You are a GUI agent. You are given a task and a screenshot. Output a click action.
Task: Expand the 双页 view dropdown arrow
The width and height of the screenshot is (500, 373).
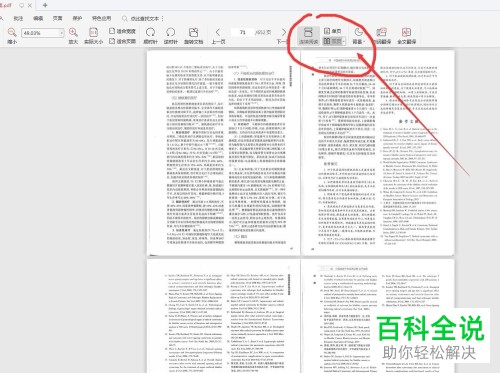[343, 42]
